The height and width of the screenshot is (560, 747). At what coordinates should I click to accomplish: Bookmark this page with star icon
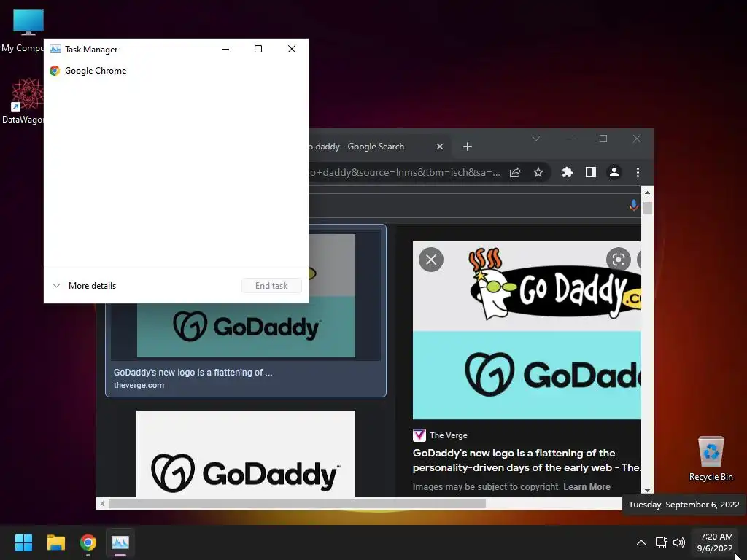538,172
